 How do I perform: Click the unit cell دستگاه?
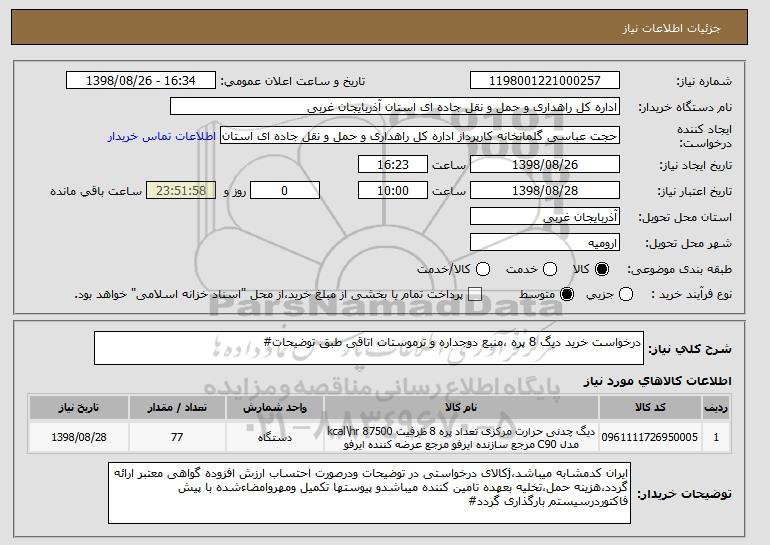[275, 437]
